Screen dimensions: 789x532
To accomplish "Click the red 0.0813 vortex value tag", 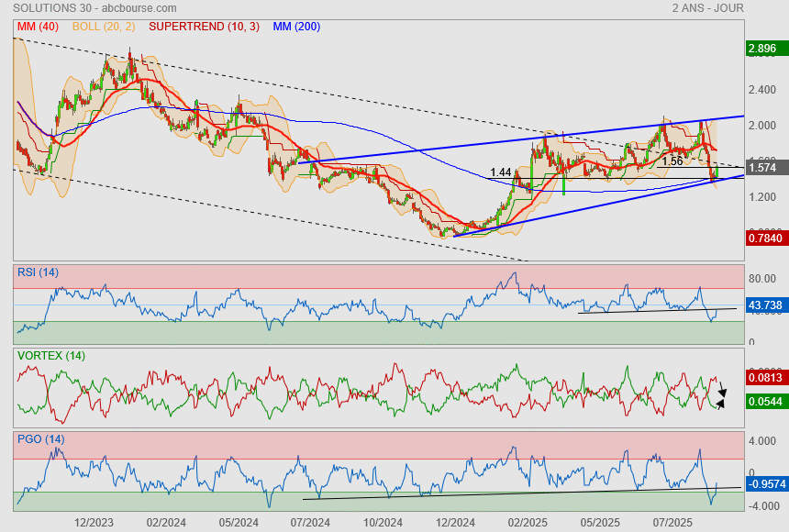I will pyautogui.click(x=764, y=377).
